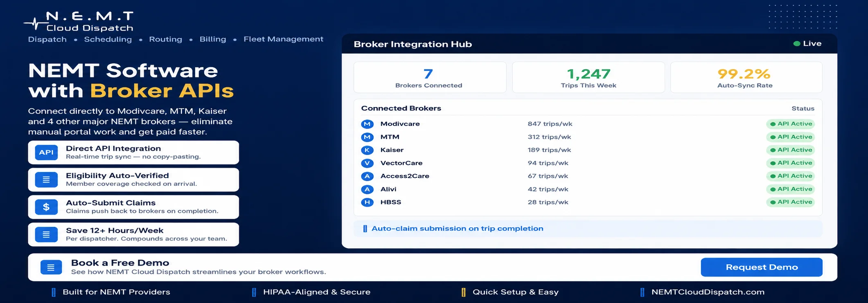868x303 pixels.
Task: Click the Alivi A avatar icon
Action: click(x=367, y=189)
